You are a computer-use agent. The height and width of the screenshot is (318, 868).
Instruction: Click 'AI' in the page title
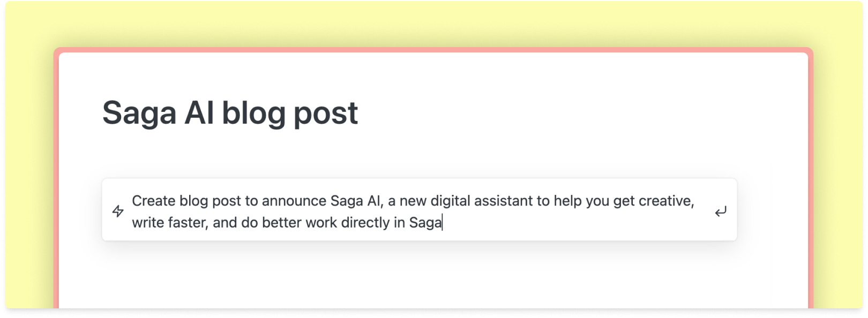tap(199, 113)
